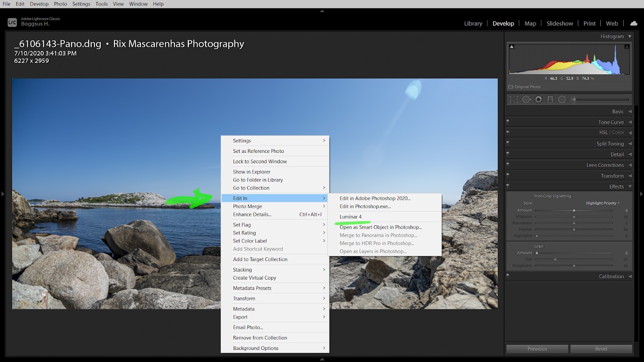Click the Lrc identity plate logo
This screenshot has width=644, height=362.
tap(12, 23)
